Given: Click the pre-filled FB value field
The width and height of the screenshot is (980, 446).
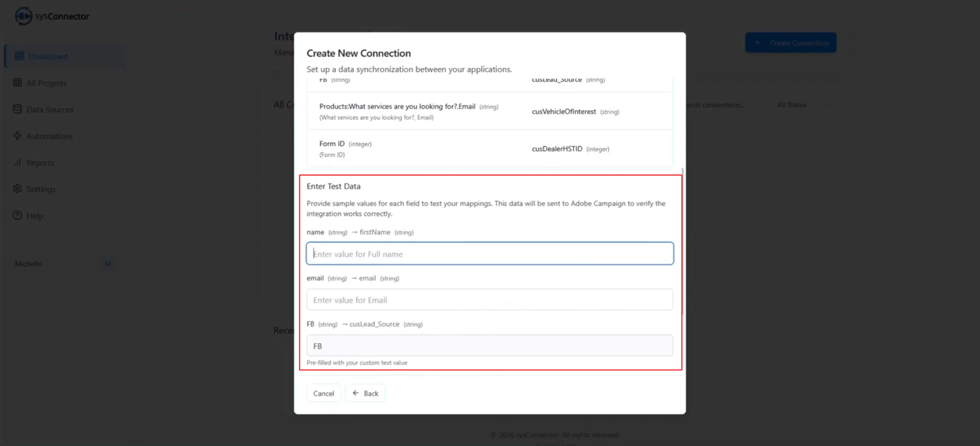Looking at the screenshot, I should pyautogui.click(x=489, y=346).
